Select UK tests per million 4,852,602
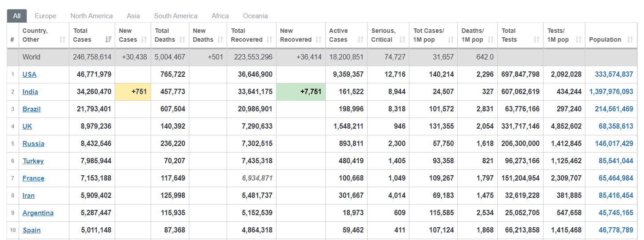 click(x=566, y=126)
